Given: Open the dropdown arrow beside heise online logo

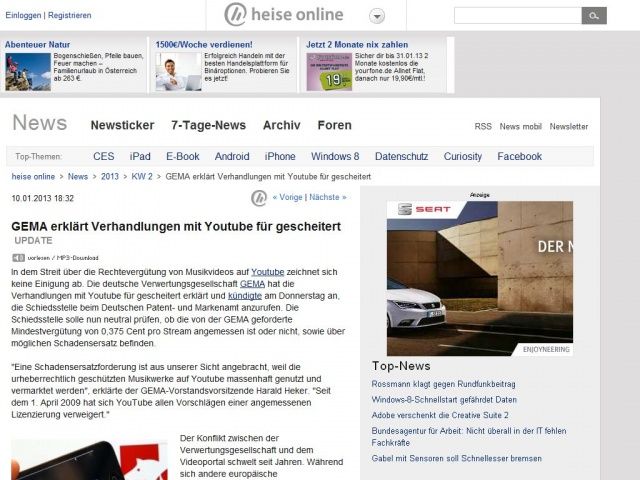Looking at the screenshot, I should (377, 16).
